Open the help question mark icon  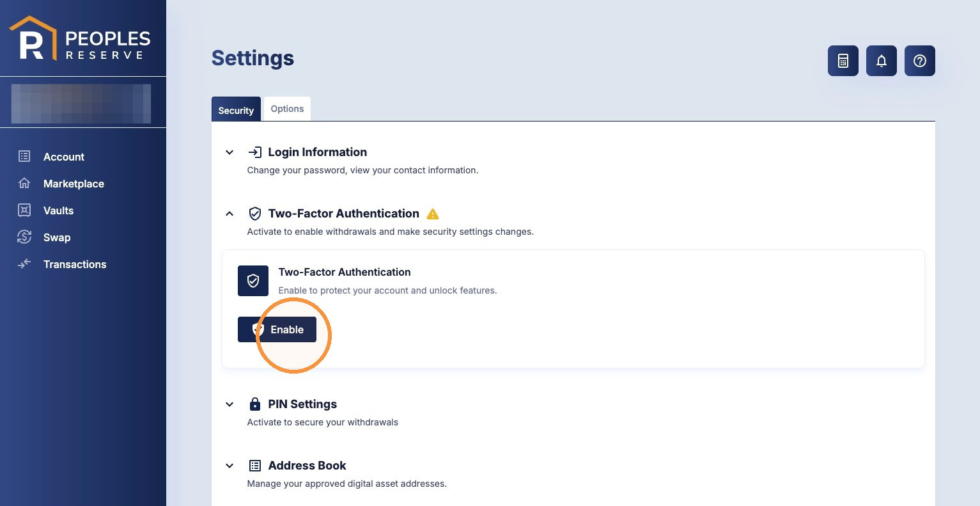click(x=919, y=61)
